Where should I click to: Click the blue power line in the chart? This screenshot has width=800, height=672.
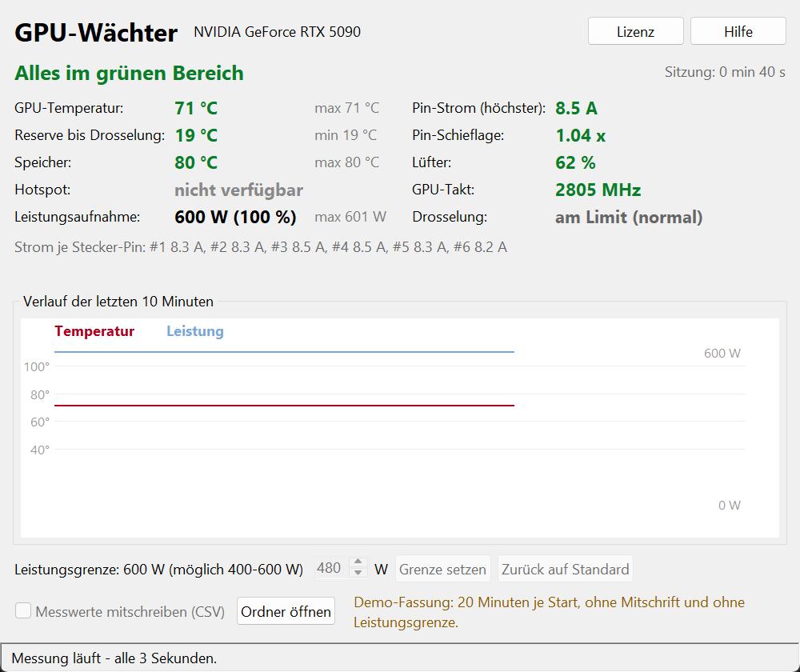pos(284,351)
